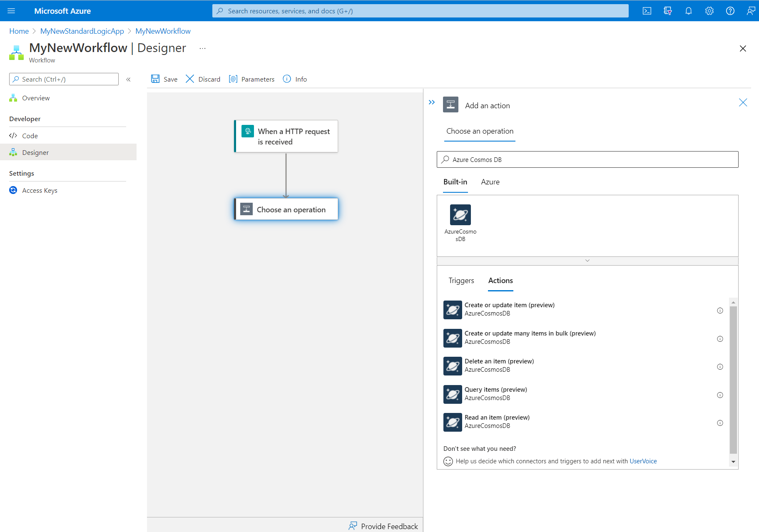Click the actions list scrollbar thumb
759x532 pixels.
tap(733, 380)
